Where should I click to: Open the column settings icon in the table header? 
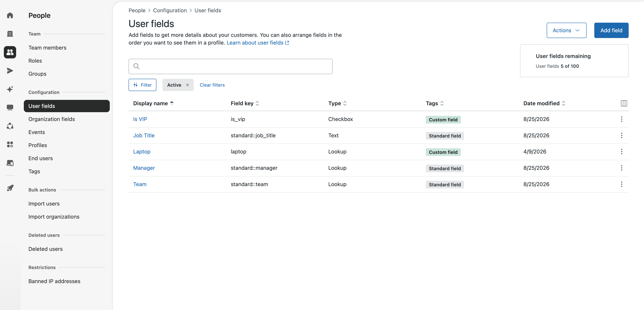pyautogui.click(x=624, y=103)
